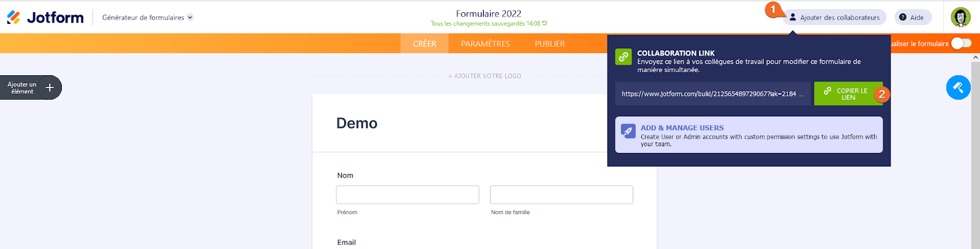Screen dimensions: 980x249
Task: Click the green collaboration link icon
Action: (x=624, y=57)
